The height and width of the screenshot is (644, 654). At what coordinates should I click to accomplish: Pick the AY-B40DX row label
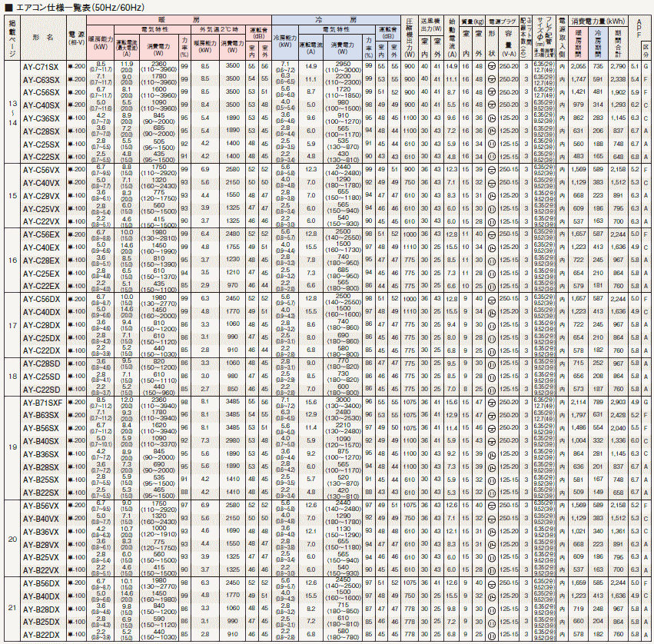pyautogui.click(x=41, y=596)
